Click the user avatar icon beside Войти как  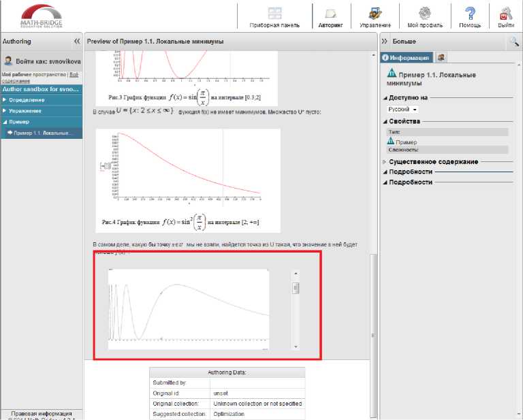[x=7, y=61]
